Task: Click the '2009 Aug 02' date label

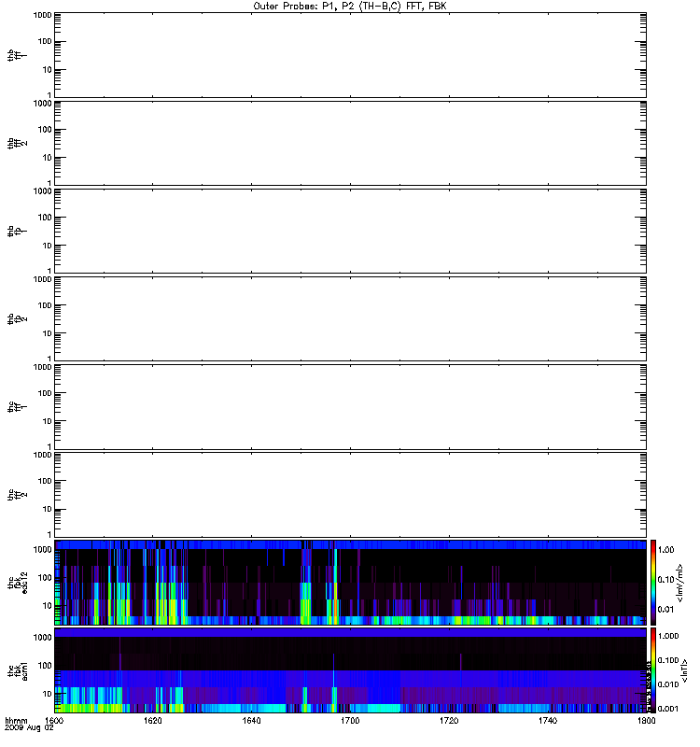Action: coord(29,728)
